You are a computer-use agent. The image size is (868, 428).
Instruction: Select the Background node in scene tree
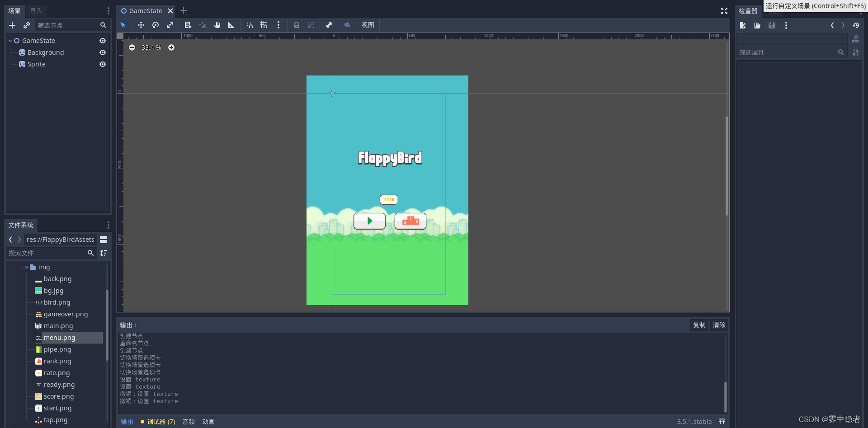(46, 52)
